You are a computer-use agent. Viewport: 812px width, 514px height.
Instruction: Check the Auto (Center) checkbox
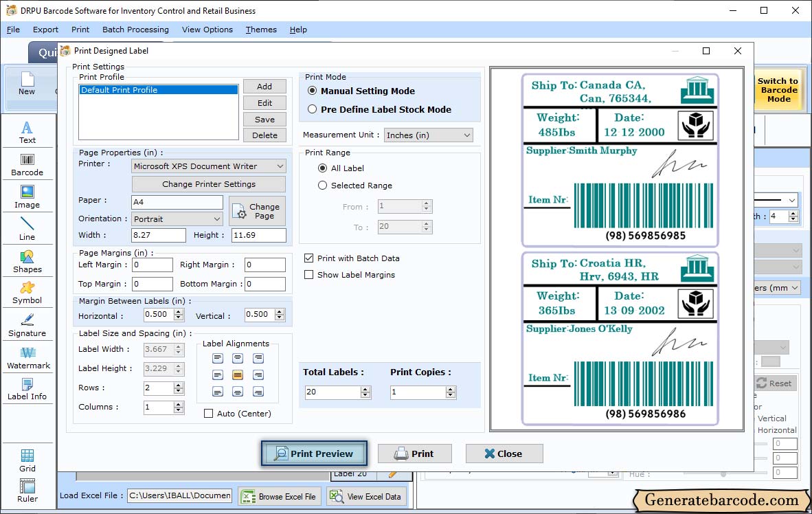[208, 414]
